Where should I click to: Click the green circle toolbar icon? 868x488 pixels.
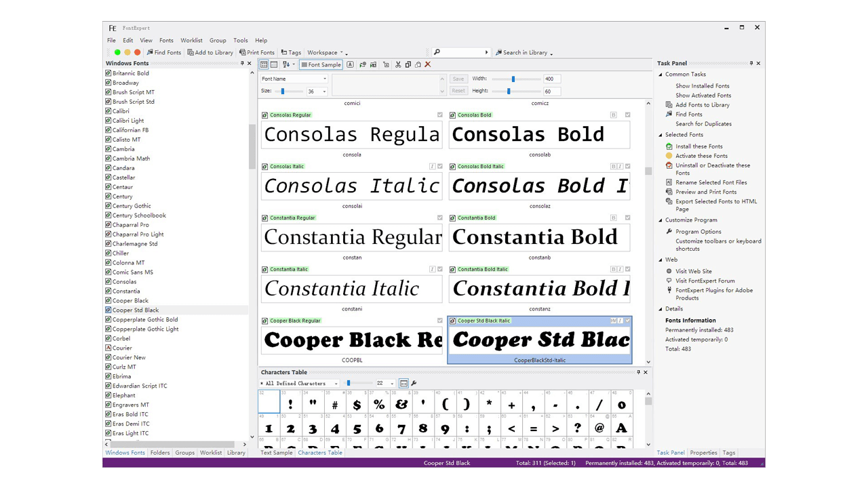tap(117, 52)
